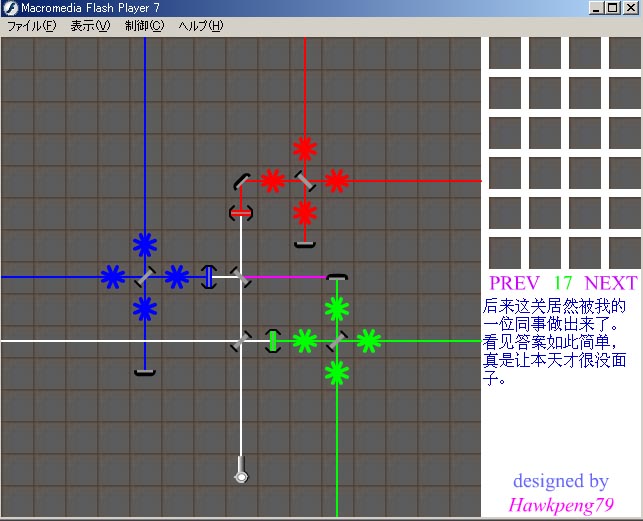Click the topmost green star target

click(337, 309)
